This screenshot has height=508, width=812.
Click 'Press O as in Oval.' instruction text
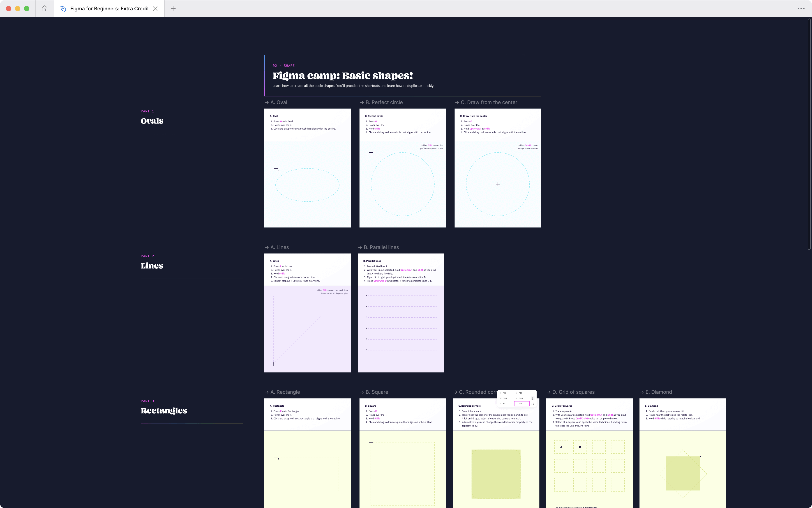tap(283, 121)
